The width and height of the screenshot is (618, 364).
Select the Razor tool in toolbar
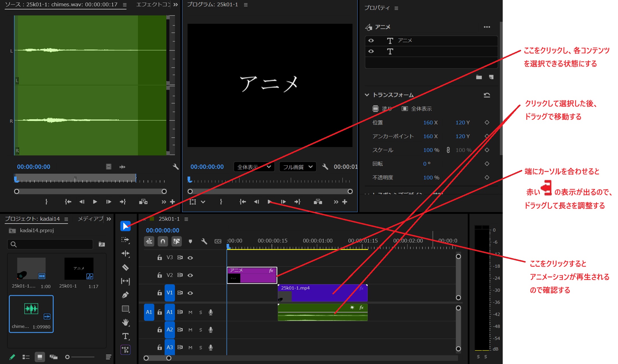point(125,267)
